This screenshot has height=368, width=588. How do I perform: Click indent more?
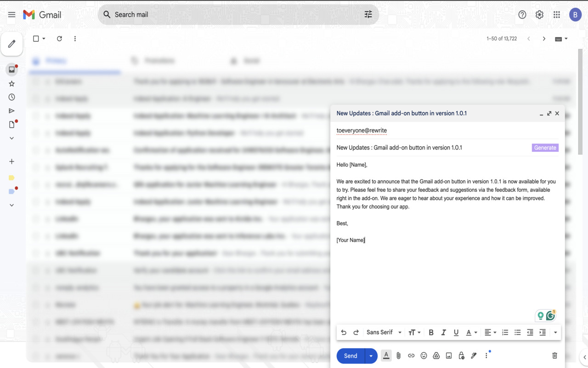(543, 333)
